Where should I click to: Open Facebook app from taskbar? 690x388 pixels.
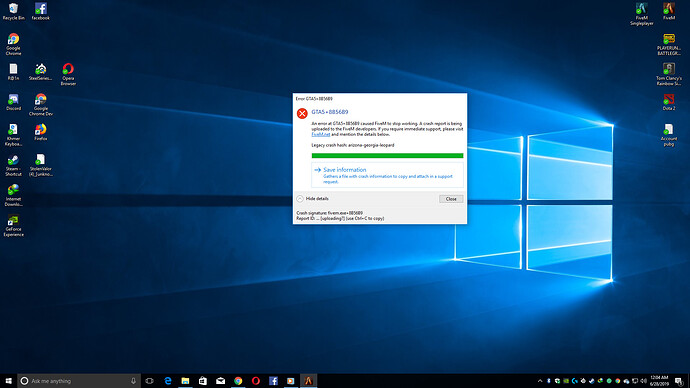273,381
